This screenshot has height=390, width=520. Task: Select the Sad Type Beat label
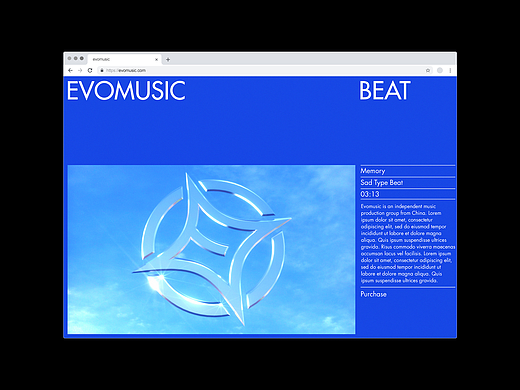382,183
